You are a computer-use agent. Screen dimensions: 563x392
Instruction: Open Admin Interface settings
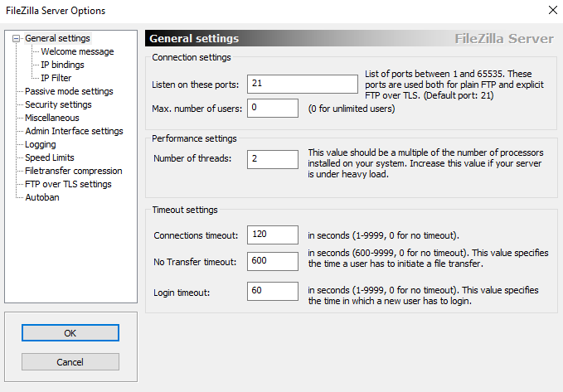(x=74, y=131)
